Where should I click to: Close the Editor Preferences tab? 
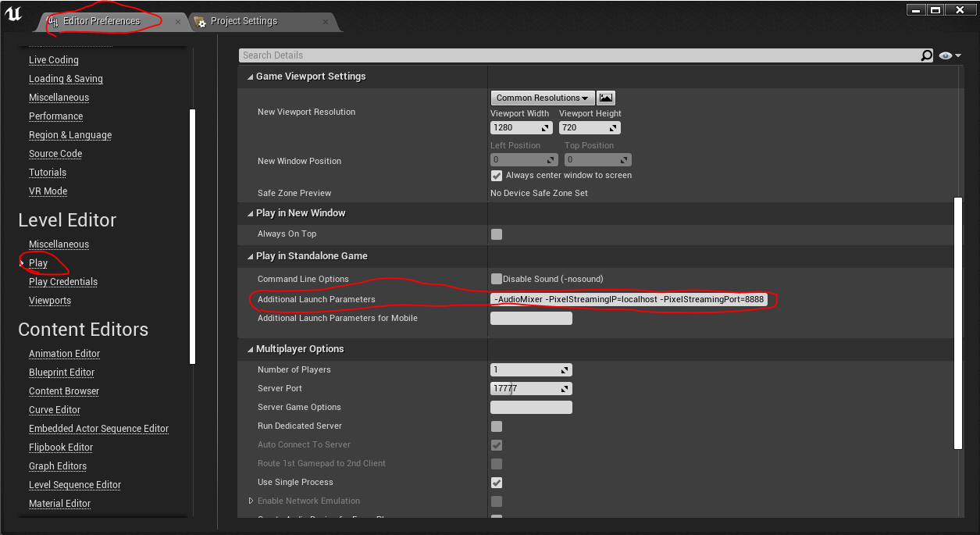point(178,22)
